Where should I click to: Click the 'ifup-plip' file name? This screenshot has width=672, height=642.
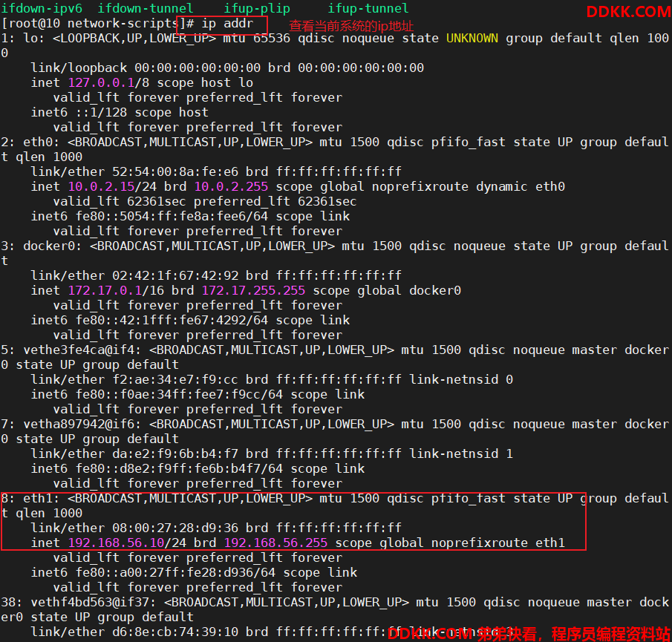257,8
